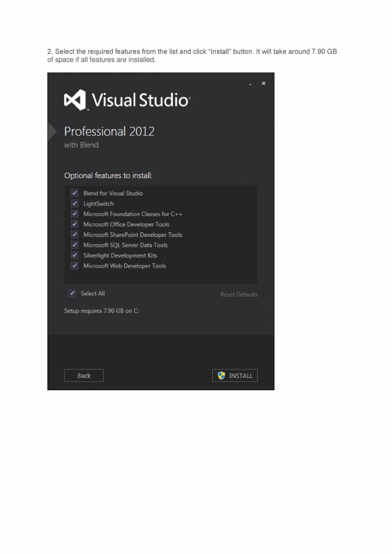The height and width of the screenshot is (554, 392).
Task: Close the Visual Studio installer window
Action: [263, 83]
